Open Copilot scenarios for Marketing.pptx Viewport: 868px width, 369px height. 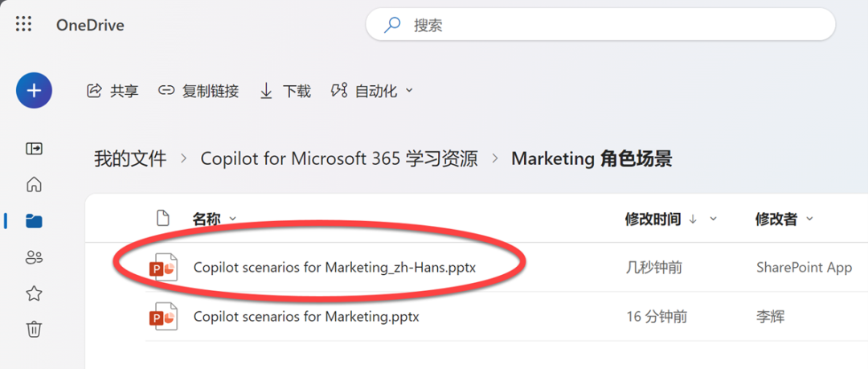pyautogui.click(x=306, y=317)
